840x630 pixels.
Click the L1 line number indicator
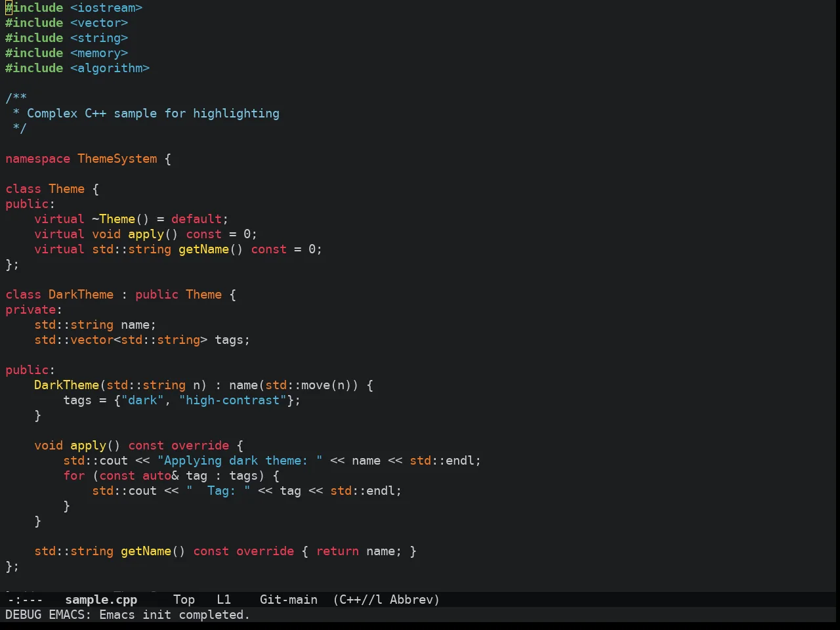[x=224, y=599]
